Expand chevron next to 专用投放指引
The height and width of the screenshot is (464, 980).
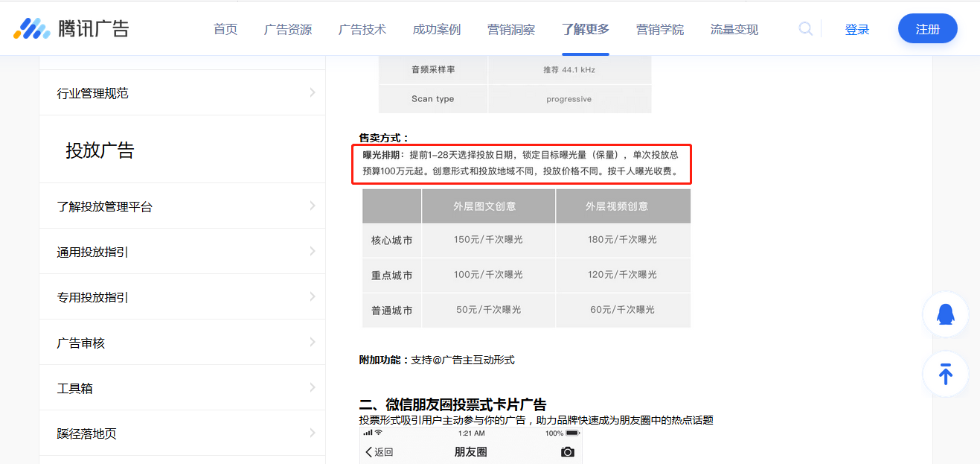pyautogui.click(x=313, y=296)
